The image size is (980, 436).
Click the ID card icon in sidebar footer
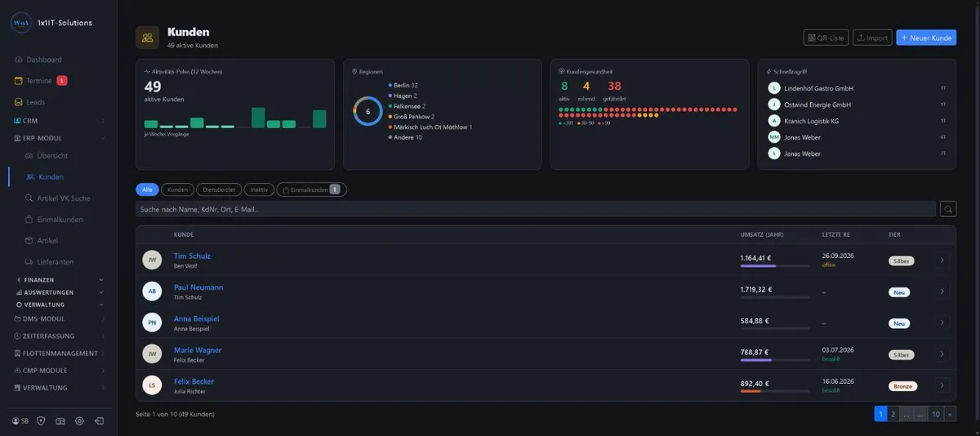click(60, 420)
